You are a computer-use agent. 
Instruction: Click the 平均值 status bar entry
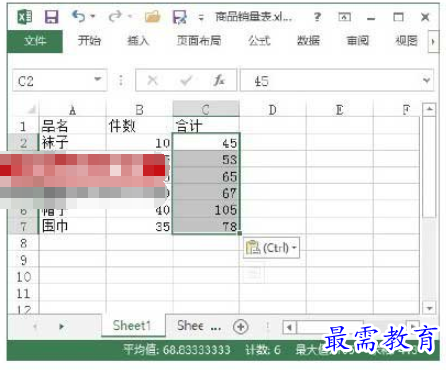click(177, 350)
